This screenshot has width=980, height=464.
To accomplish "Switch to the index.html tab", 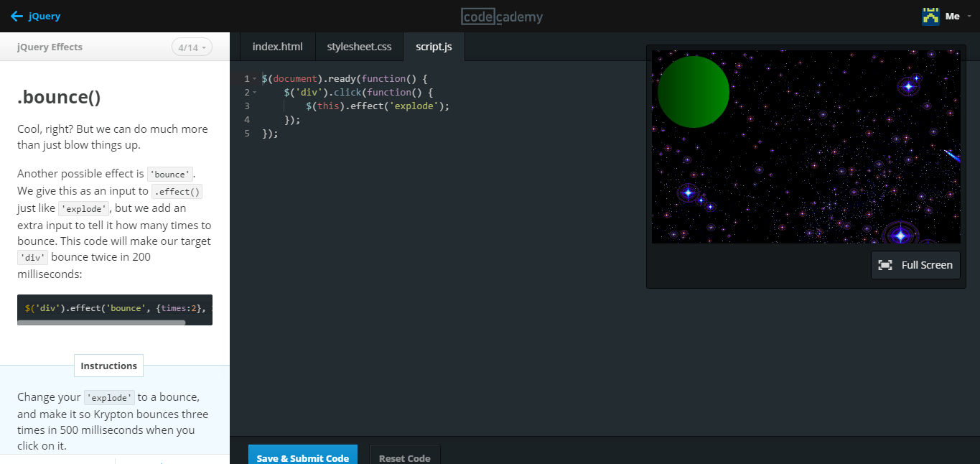I will pyautogui.click(x=278, y=47).
